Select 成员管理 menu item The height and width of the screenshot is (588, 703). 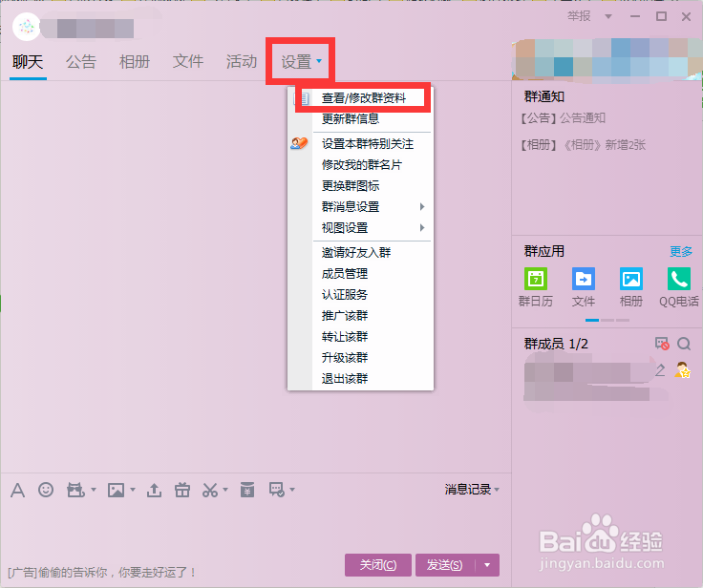345,273
